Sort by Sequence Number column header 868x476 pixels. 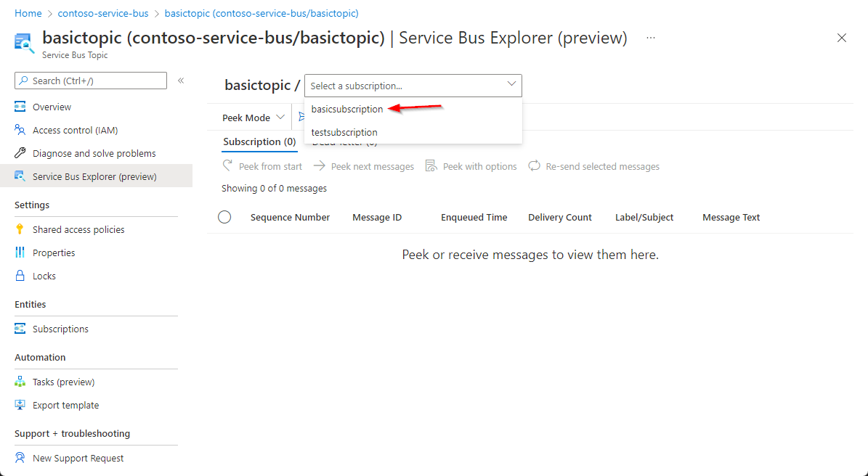(x=290, y=217)
